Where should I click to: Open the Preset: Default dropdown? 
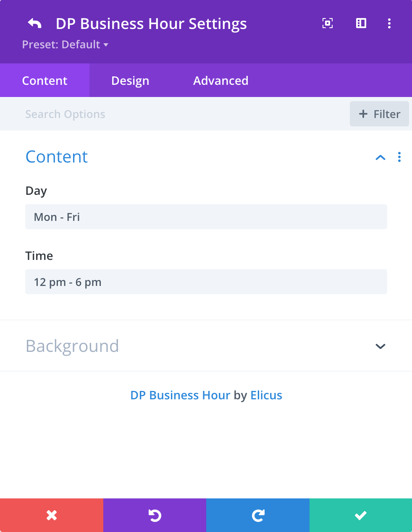(x=65, y=45)
